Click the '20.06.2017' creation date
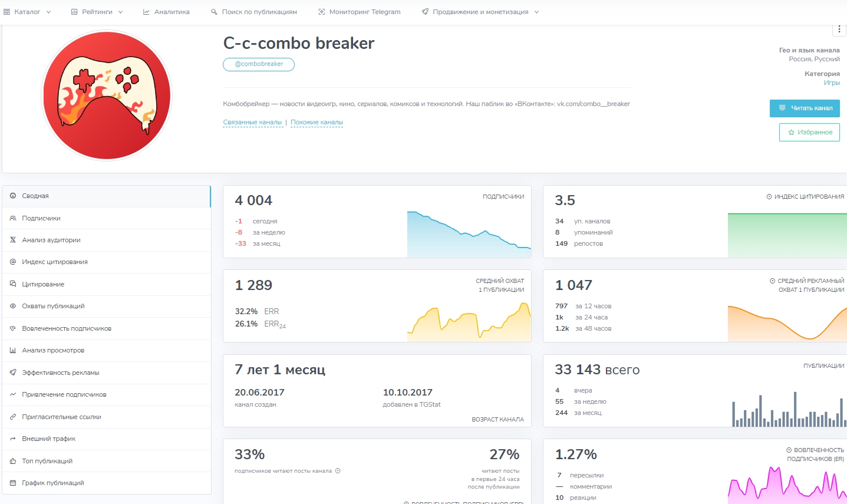 tap(259, 393)
